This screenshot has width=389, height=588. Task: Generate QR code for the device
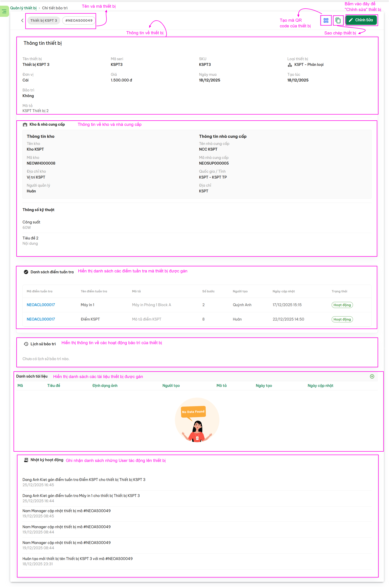coord(326,20)
